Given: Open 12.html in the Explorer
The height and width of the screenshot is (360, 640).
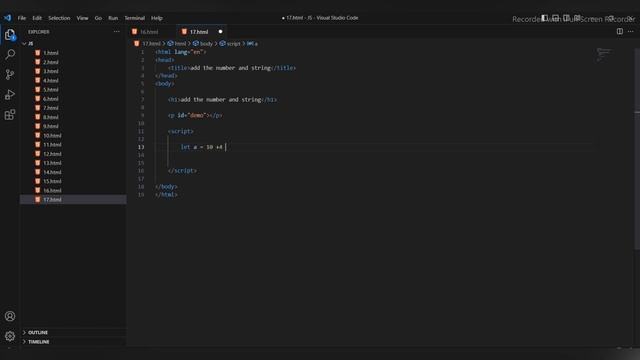Looking at the screenshot, I should pos(52,154).
